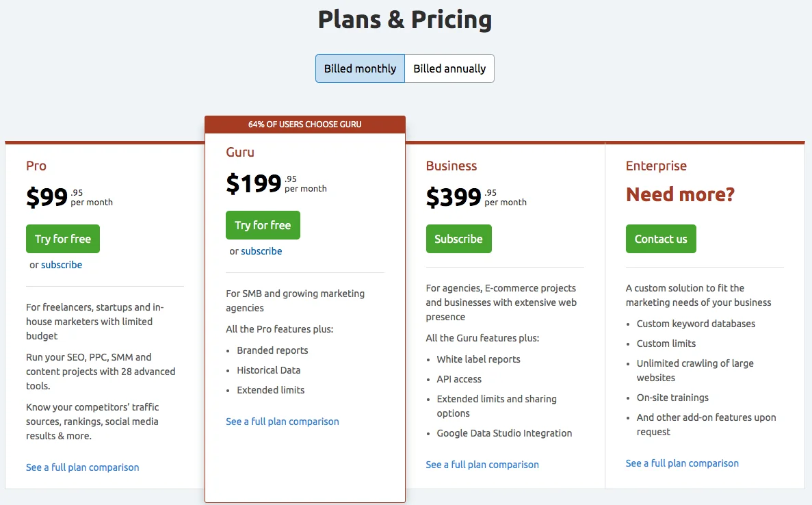812x505 pixels.
Task: Select the Business plan title
Action: click(x=452, y=166)
